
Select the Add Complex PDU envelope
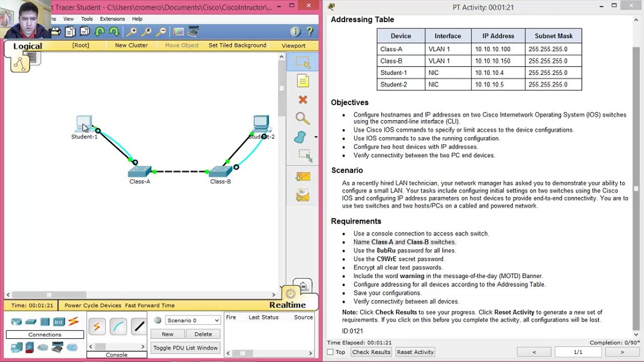302,195
